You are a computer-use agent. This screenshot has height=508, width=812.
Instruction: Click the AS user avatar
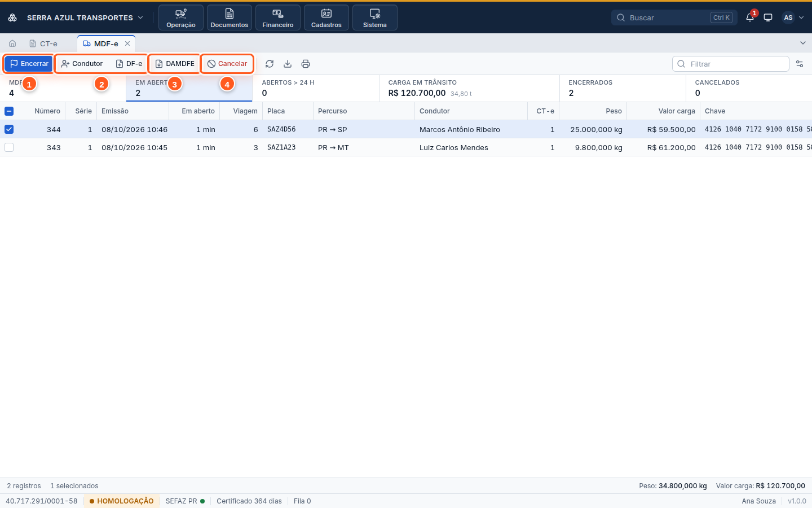[x=788, y=17]
